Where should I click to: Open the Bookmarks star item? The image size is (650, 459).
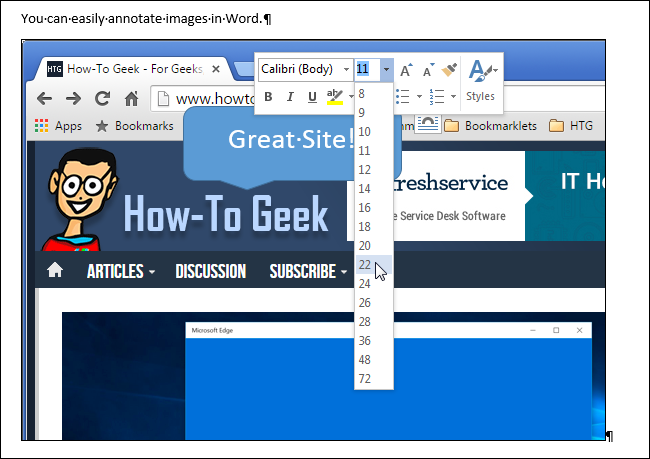[134, 126]
